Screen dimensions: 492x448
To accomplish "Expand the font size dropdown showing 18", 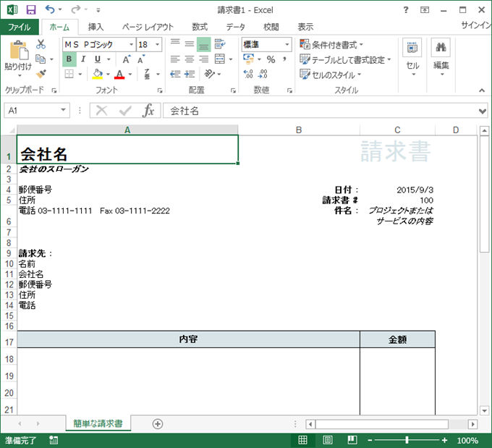I will [x=159, y=45].
